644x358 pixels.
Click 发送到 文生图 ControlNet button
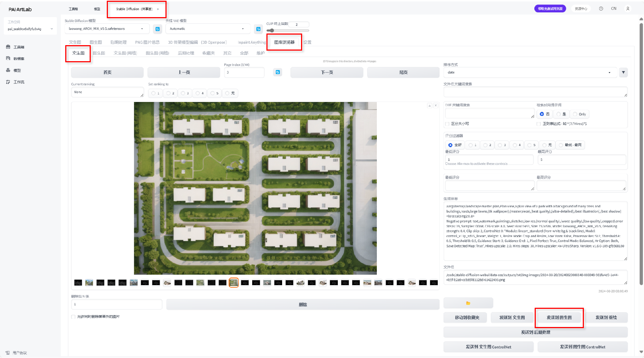(488, 347)
